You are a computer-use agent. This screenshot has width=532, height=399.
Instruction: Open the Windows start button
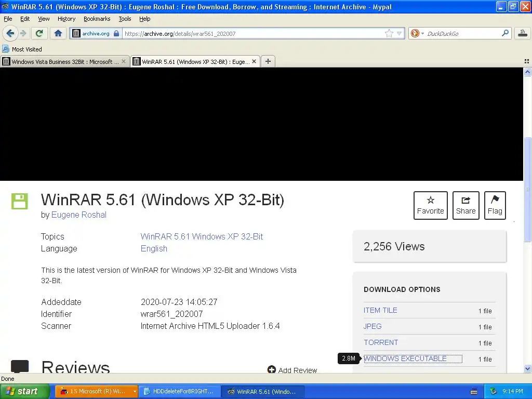24,391
